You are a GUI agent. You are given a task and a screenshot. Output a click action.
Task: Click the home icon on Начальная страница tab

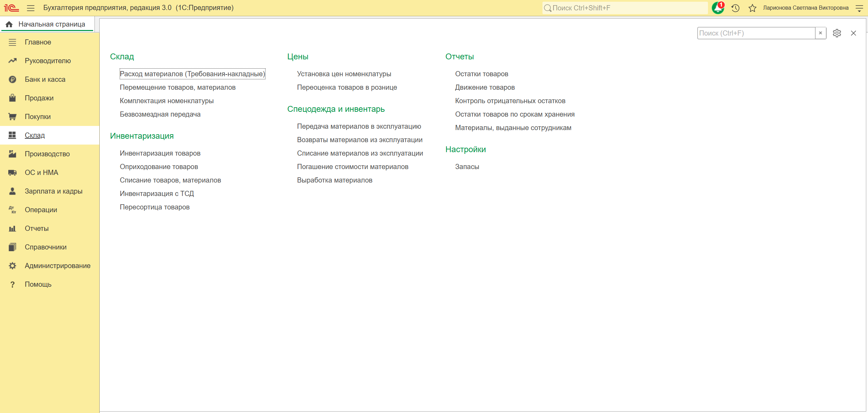[9, 24]
